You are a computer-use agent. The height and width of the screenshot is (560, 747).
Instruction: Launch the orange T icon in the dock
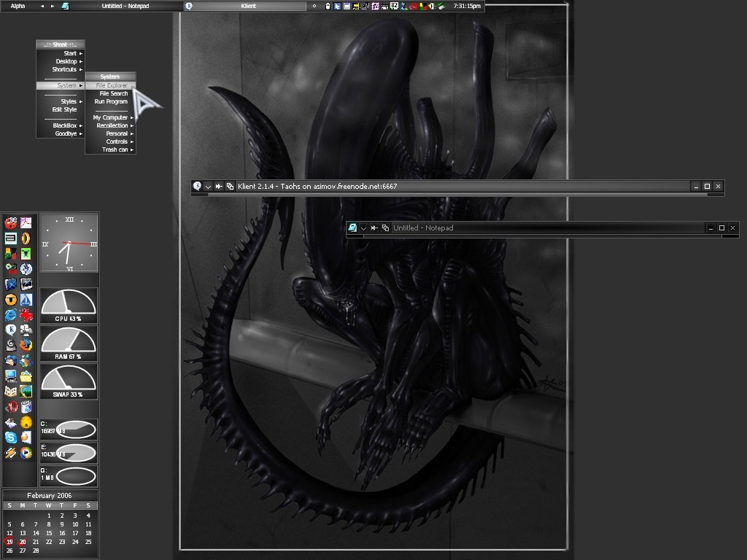click(x=10, y=300)
